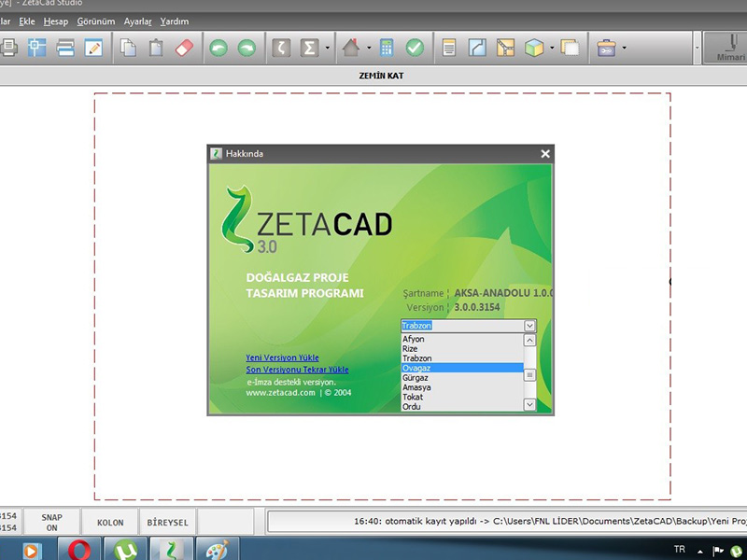Click the blue stacked-pages icon in the toolbar

[65, 48]
